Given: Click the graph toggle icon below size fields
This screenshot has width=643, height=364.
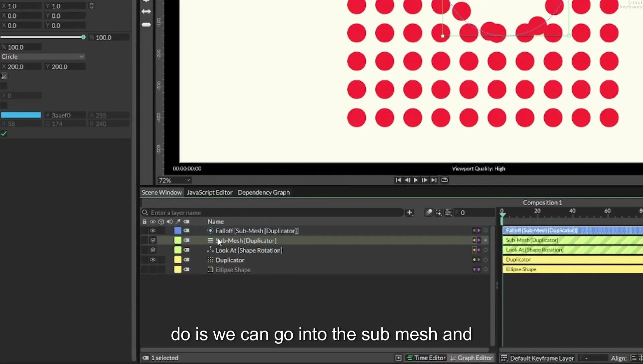Looking at the screenshot, I should (x=4, y=76).
